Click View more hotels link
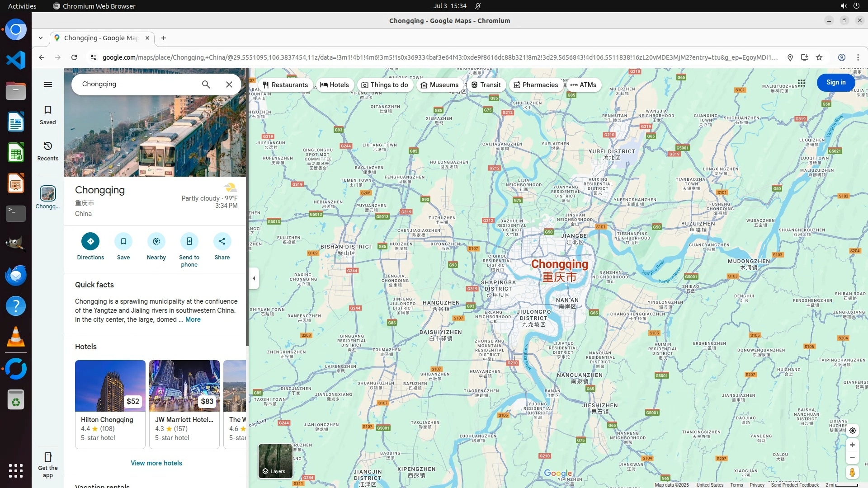 coord(156,463)
